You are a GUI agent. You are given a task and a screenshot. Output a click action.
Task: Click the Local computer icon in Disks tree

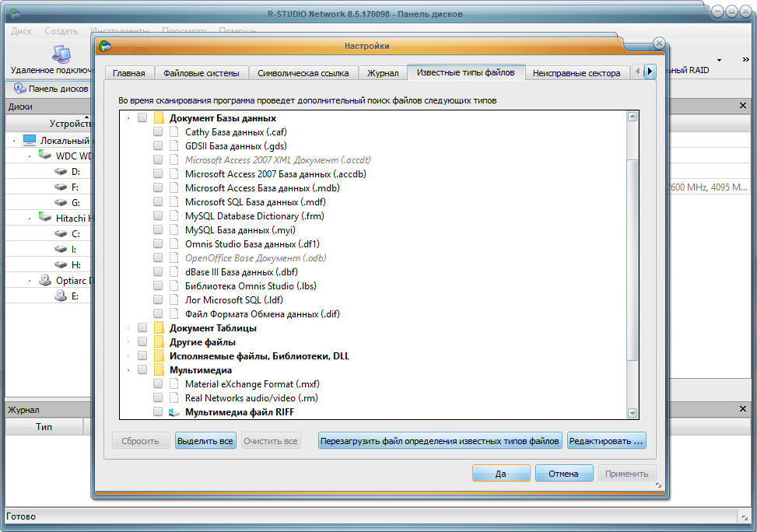click(30, 140)
